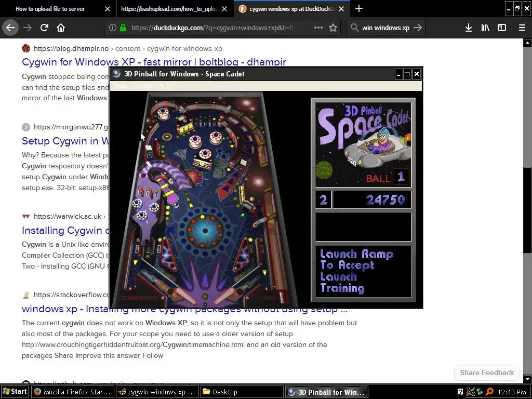The height and width of the screenshot is (399, 532).
Task: Open the 'Installing Cygwin' result link
Action: (65, 230)
